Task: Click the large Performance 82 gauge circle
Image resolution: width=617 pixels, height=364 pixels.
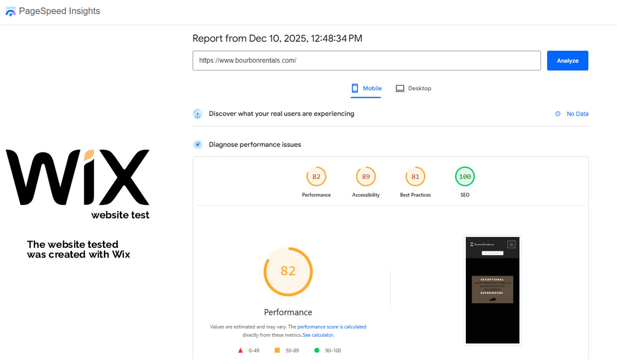Action: pos(288,271)
